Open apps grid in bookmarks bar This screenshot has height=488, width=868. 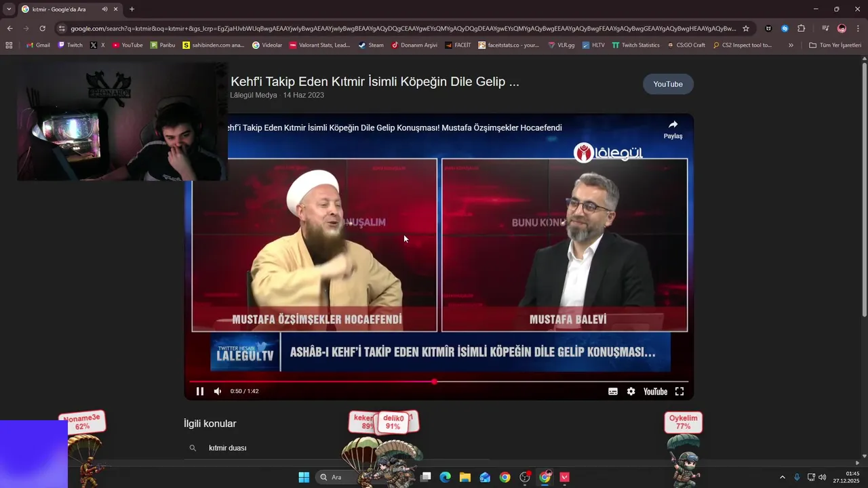(9, 45)
